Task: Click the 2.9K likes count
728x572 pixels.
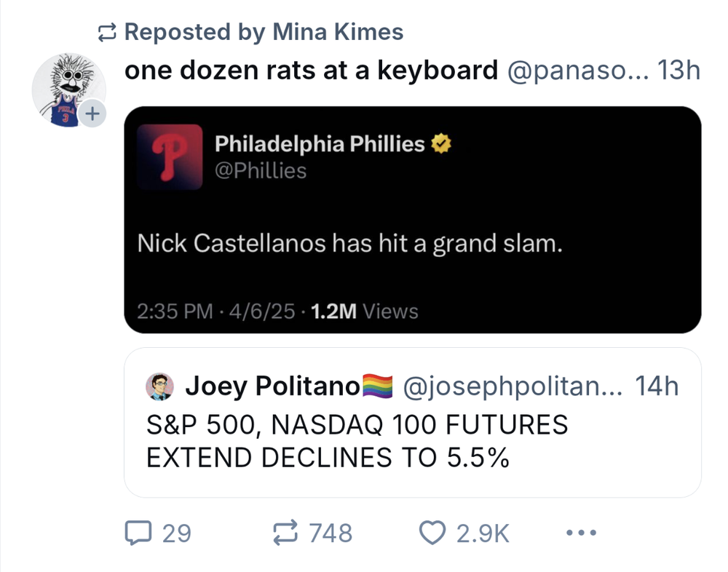Action: (x=481, y=532)
